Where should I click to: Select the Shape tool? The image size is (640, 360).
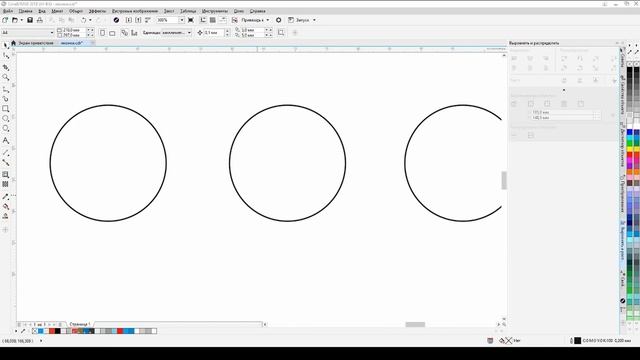(6, 56)
